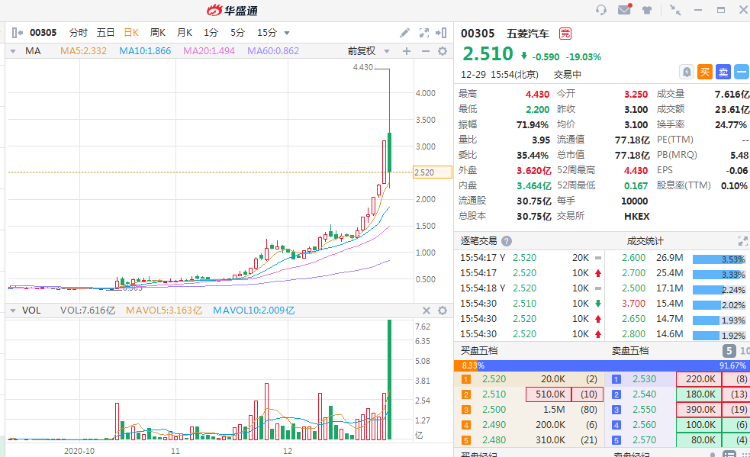Click the 3.53% statistics bar for 2.600
The height and width of the screenshot is (457, 750).
719,259
